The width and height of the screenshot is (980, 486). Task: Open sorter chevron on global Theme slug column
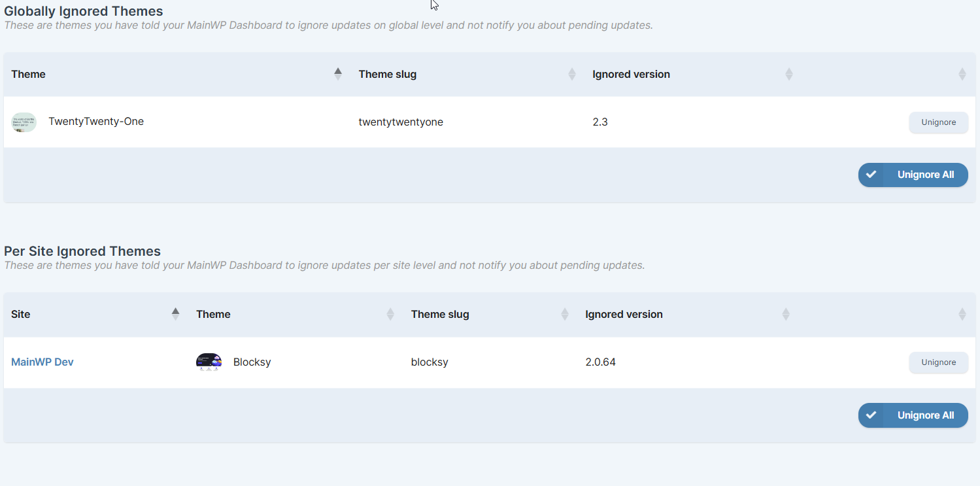pos(572,74)
